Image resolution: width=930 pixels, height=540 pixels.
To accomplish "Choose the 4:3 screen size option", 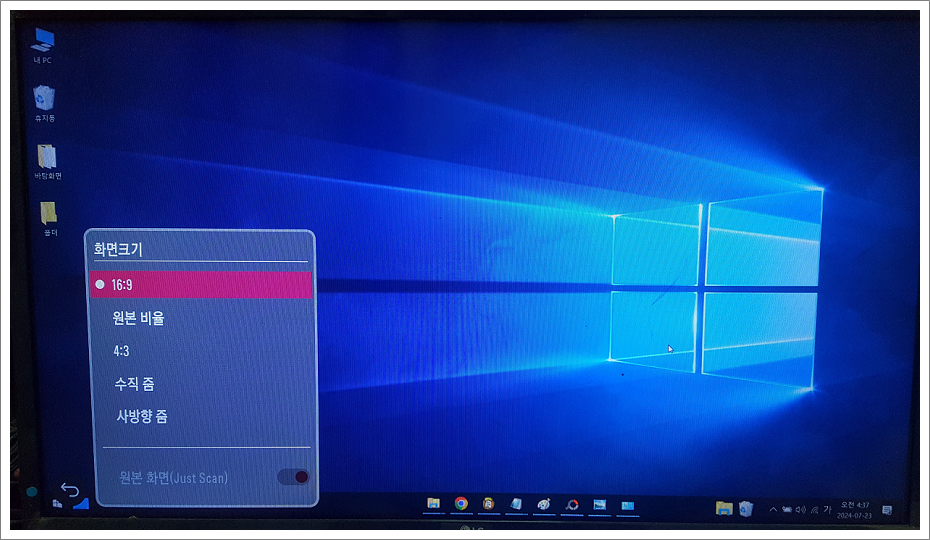I will point(121,351).
